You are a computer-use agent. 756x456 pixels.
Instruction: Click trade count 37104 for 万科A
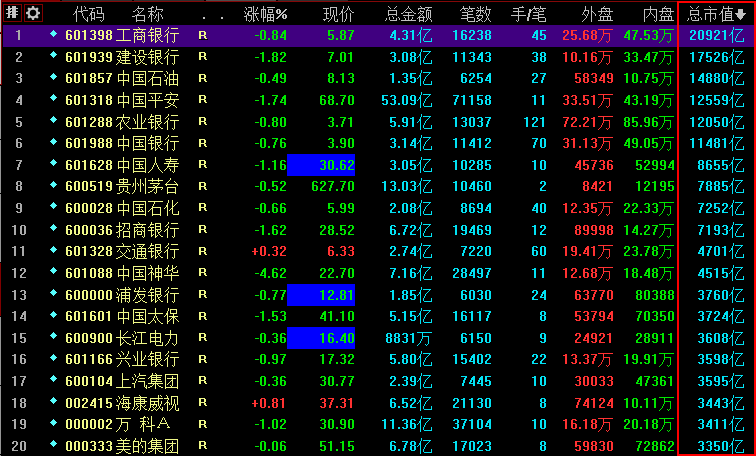(x=472, y=424)
